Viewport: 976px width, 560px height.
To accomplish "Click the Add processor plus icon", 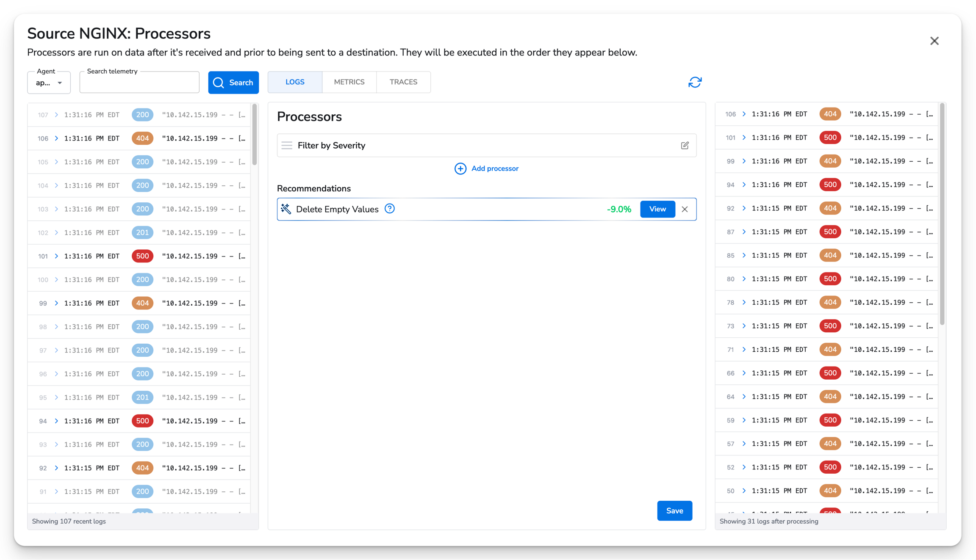I will pyautogui.click(x=460, y=168).
